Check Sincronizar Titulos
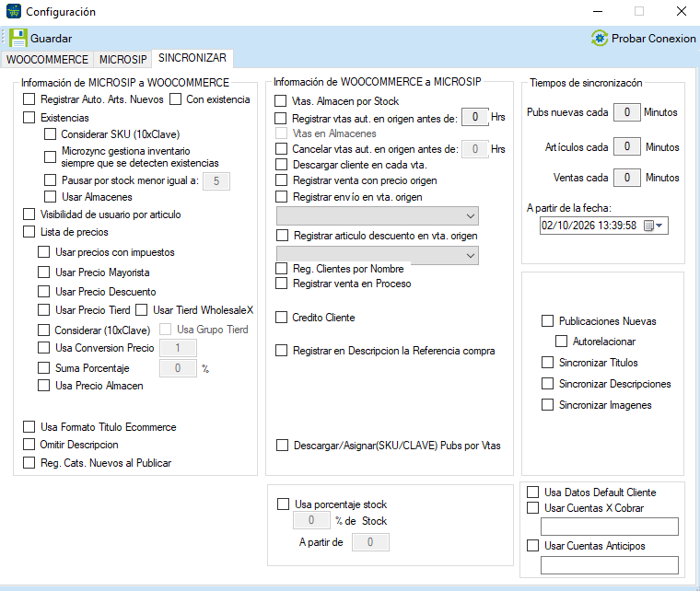Image resolution: width=700 pixels, height=591 pixels. 547,362
